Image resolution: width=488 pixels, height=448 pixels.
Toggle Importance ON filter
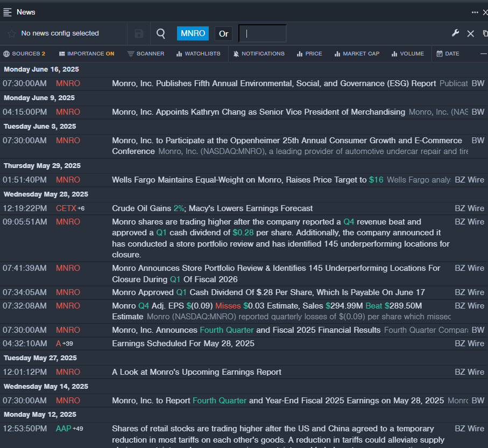click(x=87, y=54)
